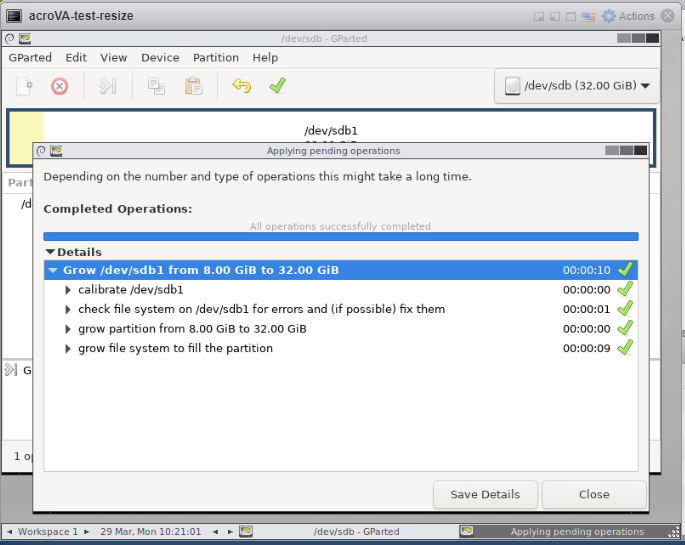Expand the check file system step
This screenshot has height=545, width=685.
coord(68,310)
